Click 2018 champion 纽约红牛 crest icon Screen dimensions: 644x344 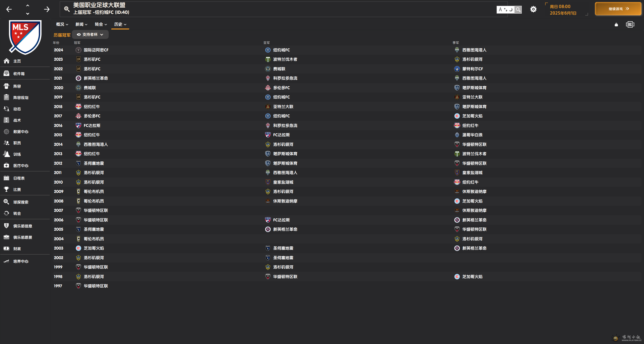(78, 107)
